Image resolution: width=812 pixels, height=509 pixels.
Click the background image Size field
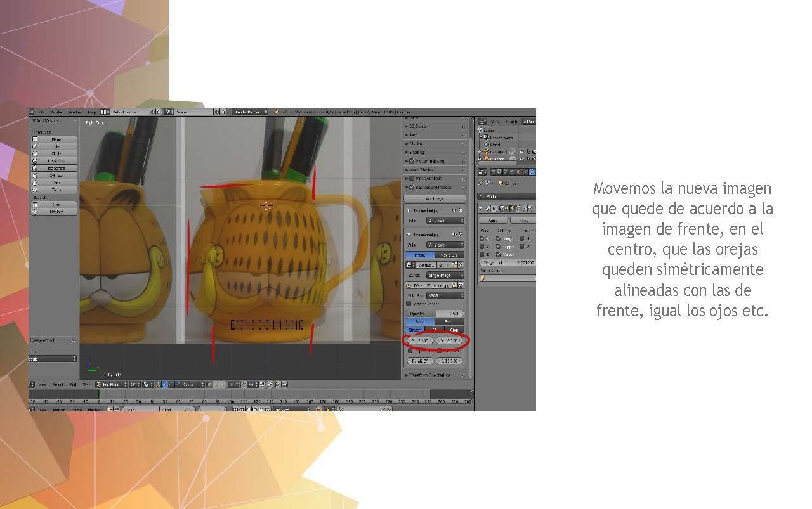click(x=450, y=361)
